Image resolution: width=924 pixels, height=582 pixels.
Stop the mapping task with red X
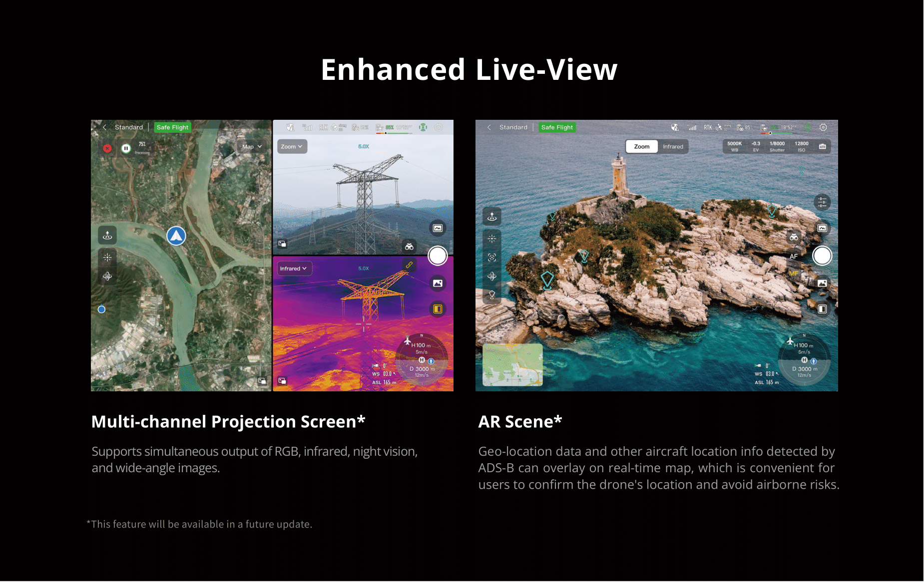[107, 148]
